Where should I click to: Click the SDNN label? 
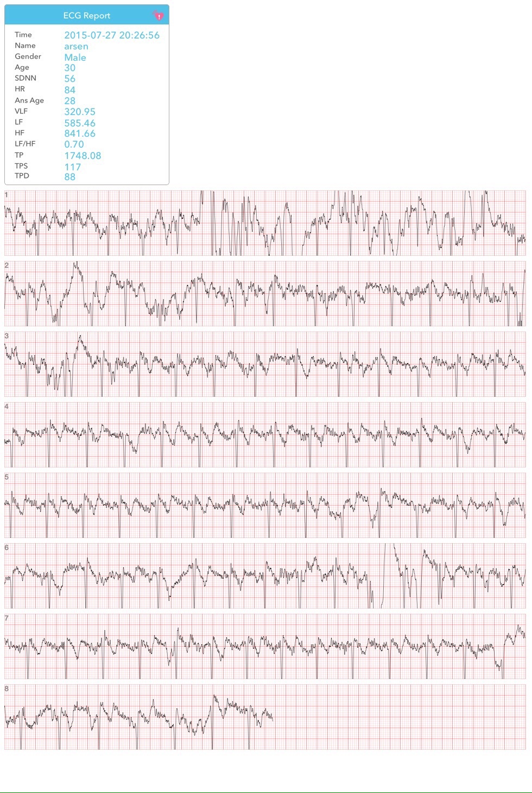click(26, 78)
